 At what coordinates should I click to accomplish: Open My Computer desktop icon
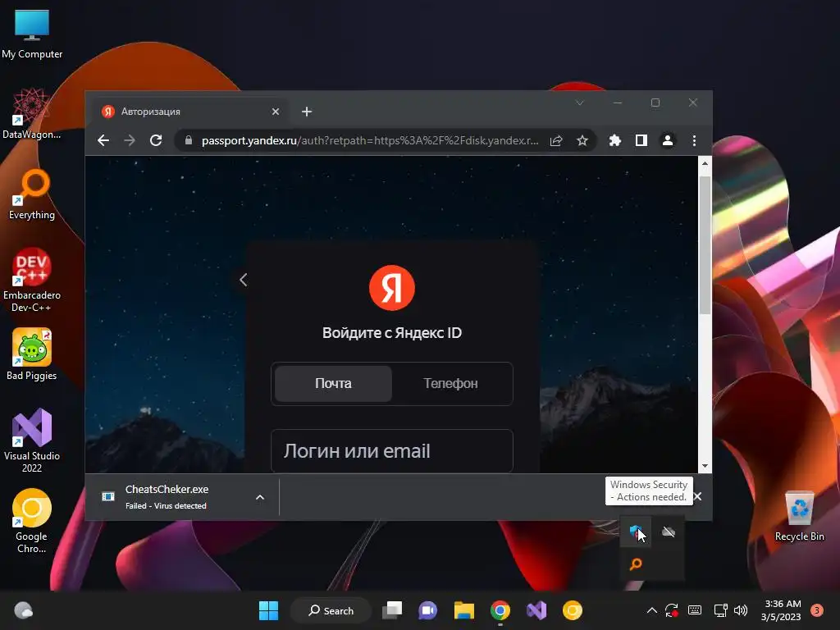(32, 34)
